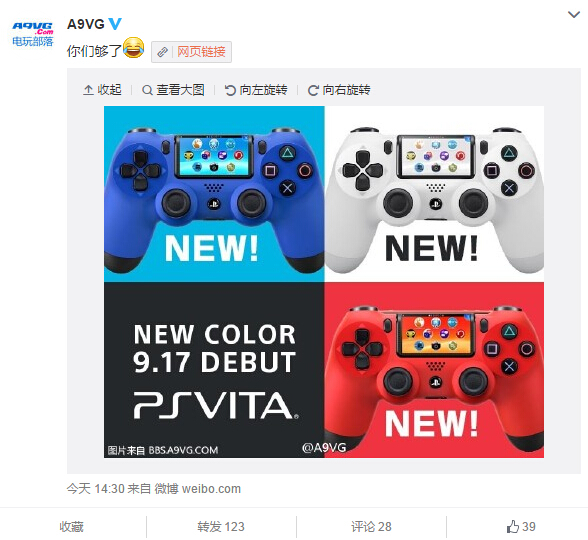Click the PS Vita controller image
Screen dimensions: 588x540
point(324,282)
